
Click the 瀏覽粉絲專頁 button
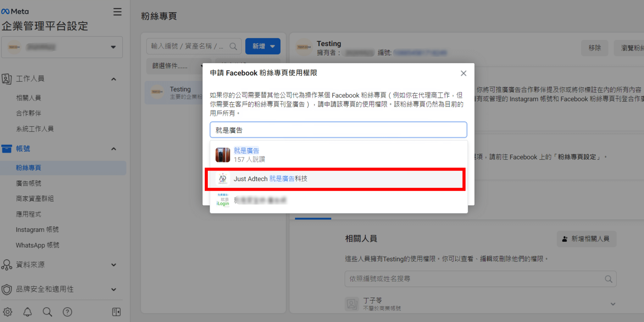point(629,48)
